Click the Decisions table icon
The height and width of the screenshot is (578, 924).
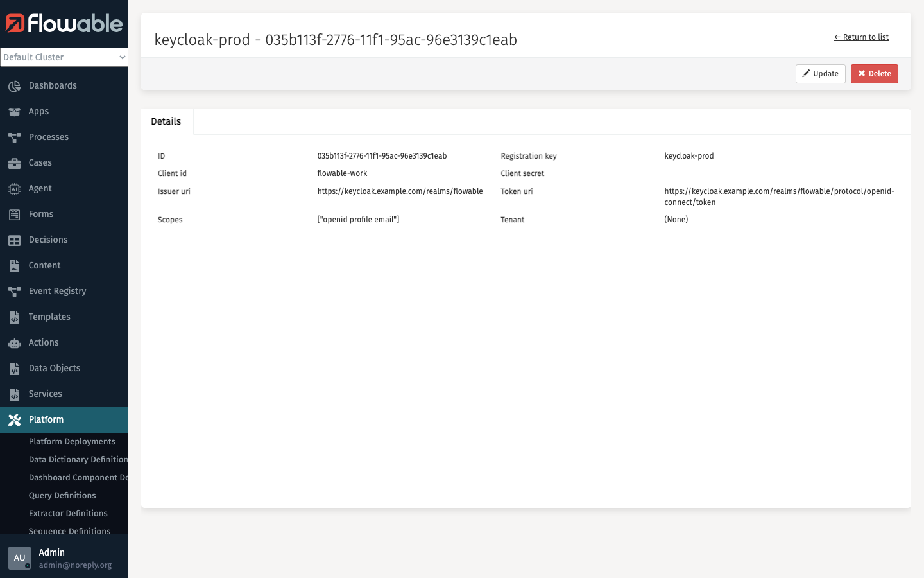[14, 240]
